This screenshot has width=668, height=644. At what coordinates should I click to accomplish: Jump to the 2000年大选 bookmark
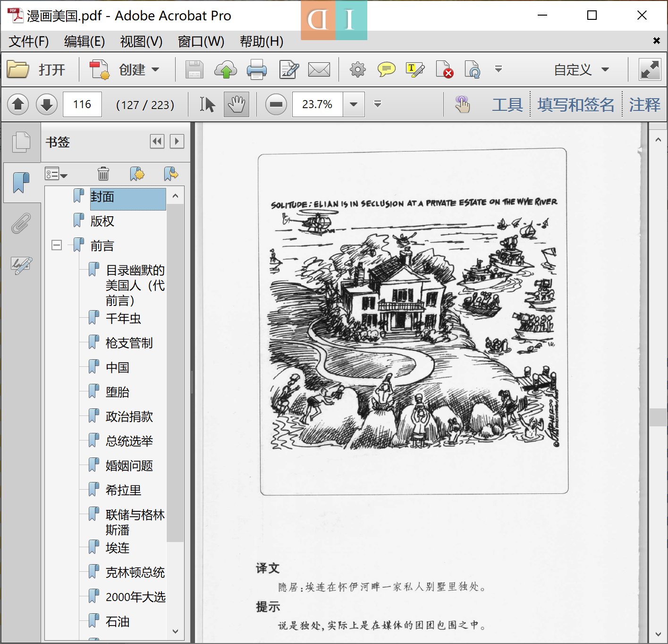coord(135,597)
